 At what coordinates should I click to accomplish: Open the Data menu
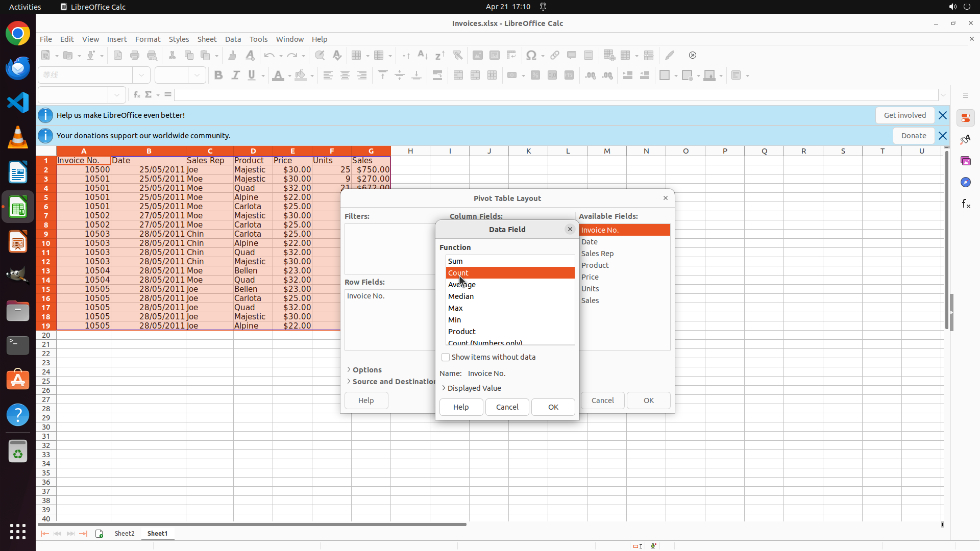[233, 39]
